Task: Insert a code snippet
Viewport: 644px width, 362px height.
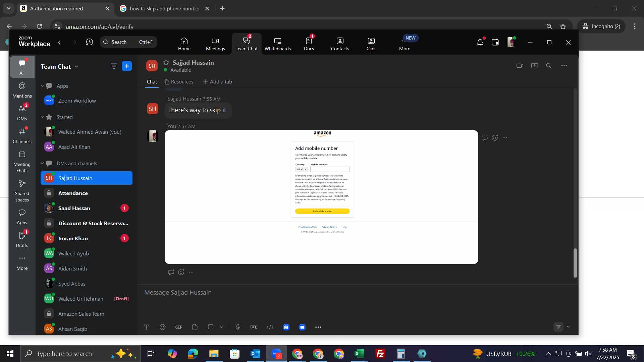Action: tap(270, 327)
